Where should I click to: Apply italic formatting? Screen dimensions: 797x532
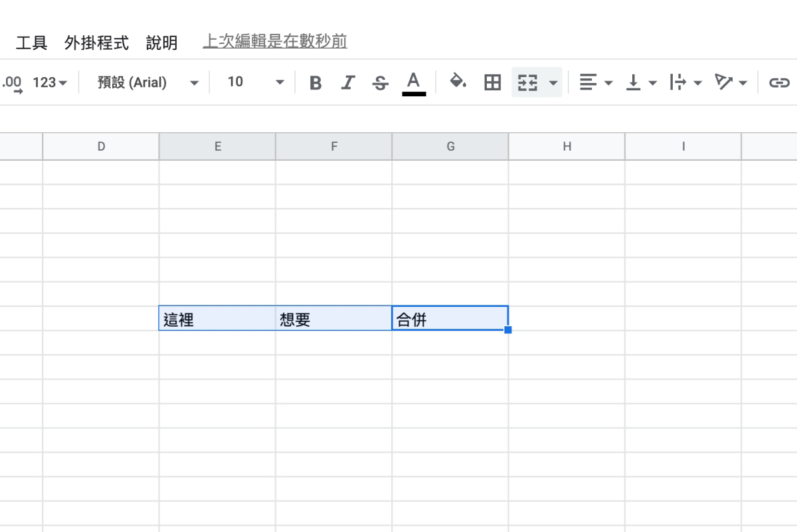pyautogui.click(x=347, y=82)
